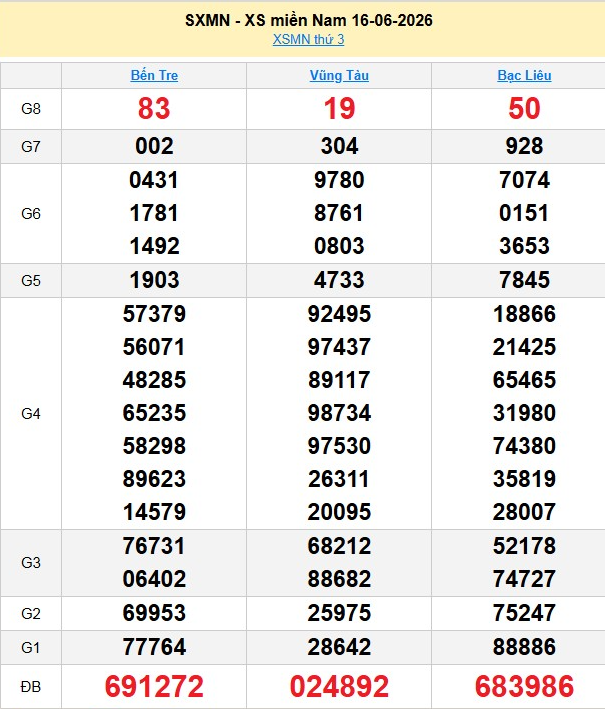Open Bến Tre province results link
Image resolution: width=605 pixels, height=709 pixels.
coord(154,75)
